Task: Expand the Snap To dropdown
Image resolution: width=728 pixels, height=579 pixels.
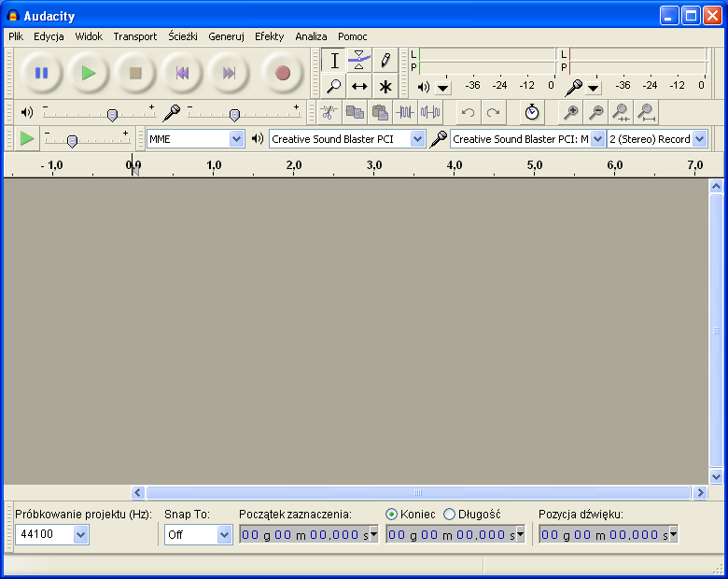Action: click(x=224, y=535)
